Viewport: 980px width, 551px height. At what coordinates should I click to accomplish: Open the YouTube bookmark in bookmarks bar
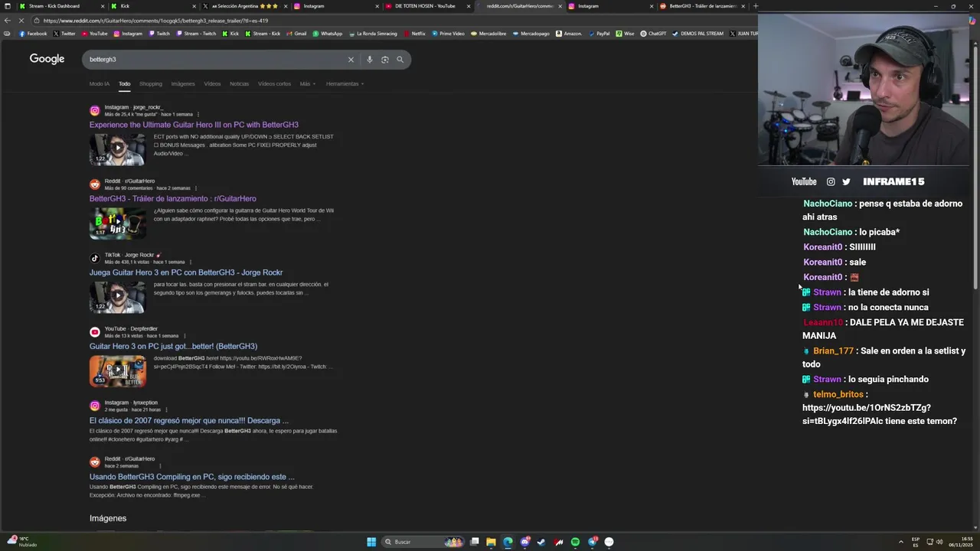(x=95, y=34)
